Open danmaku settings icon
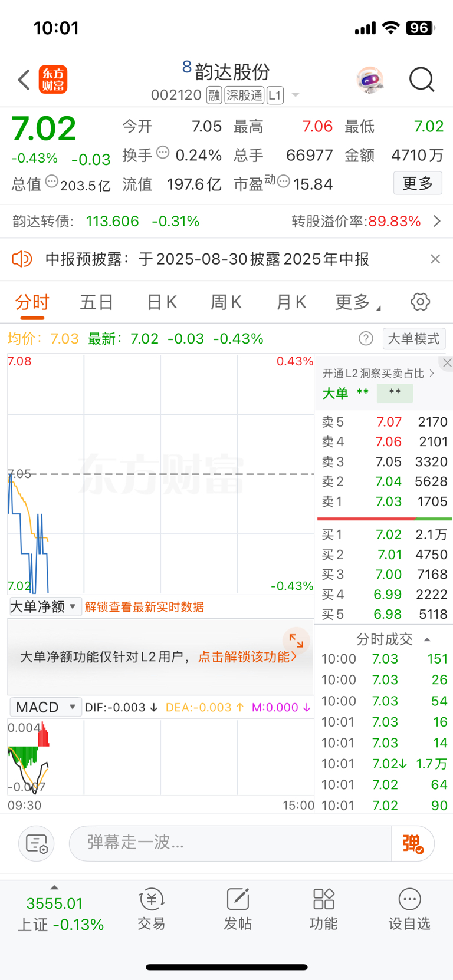 (37, 844)
